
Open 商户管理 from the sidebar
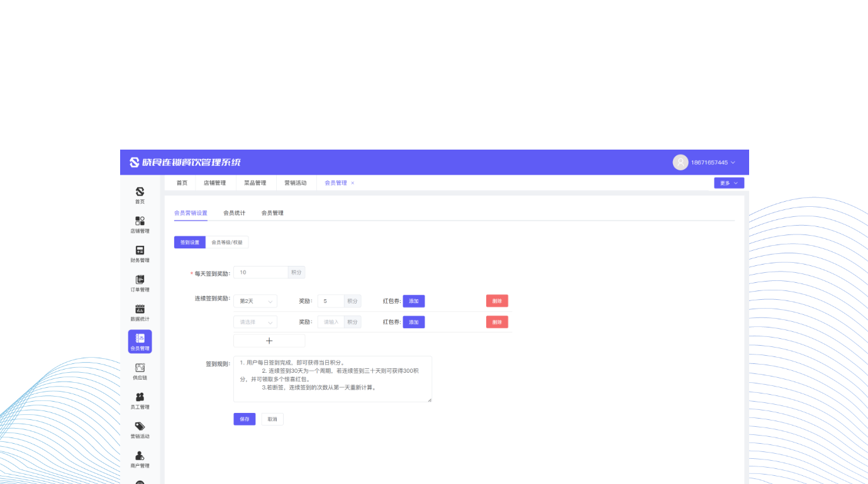[x=140, y=459]
